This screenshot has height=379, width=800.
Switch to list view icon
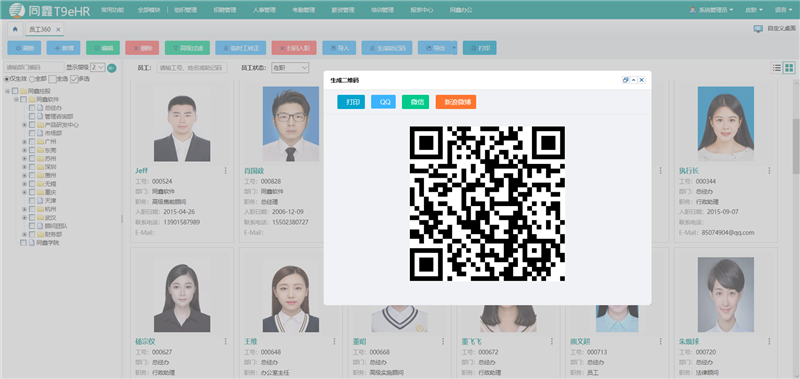tap(777, 68)
